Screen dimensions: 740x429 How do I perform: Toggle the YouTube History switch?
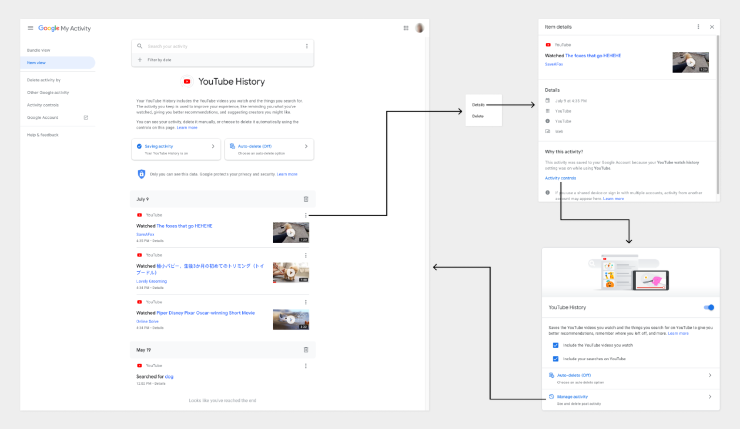[x=709, y=307]
